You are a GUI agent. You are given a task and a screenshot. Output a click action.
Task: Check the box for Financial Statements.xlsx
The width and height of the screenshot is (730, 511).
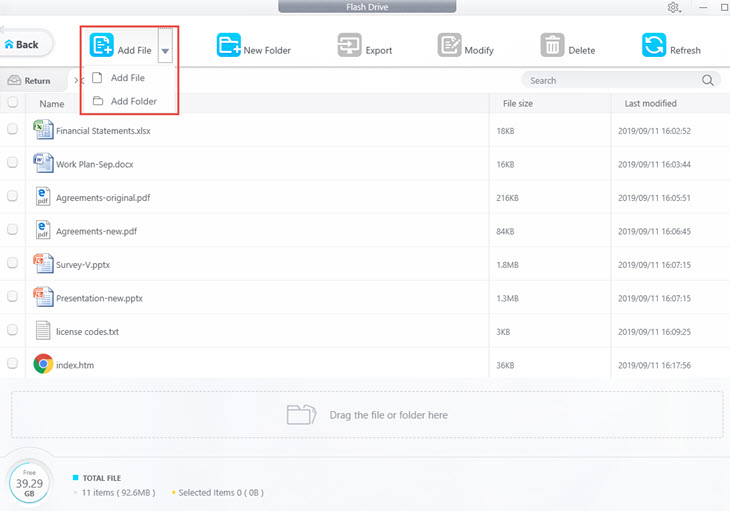[x=13, y=128]
